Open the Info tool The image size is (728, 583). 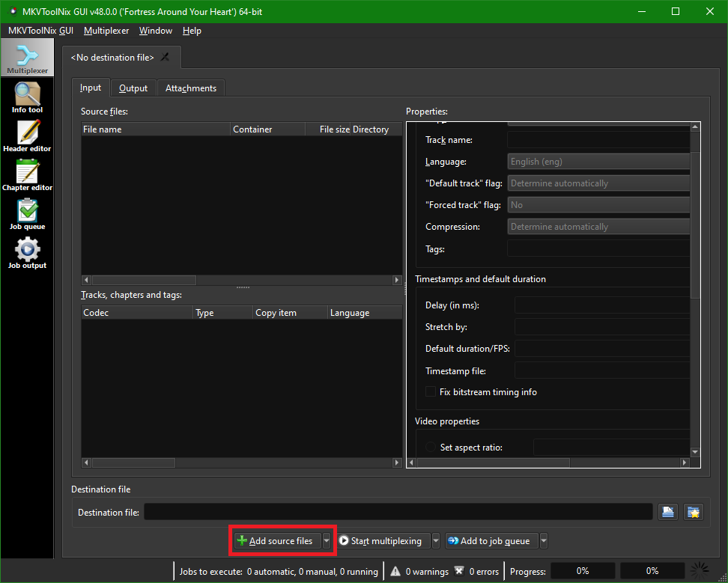click(27, 97)
